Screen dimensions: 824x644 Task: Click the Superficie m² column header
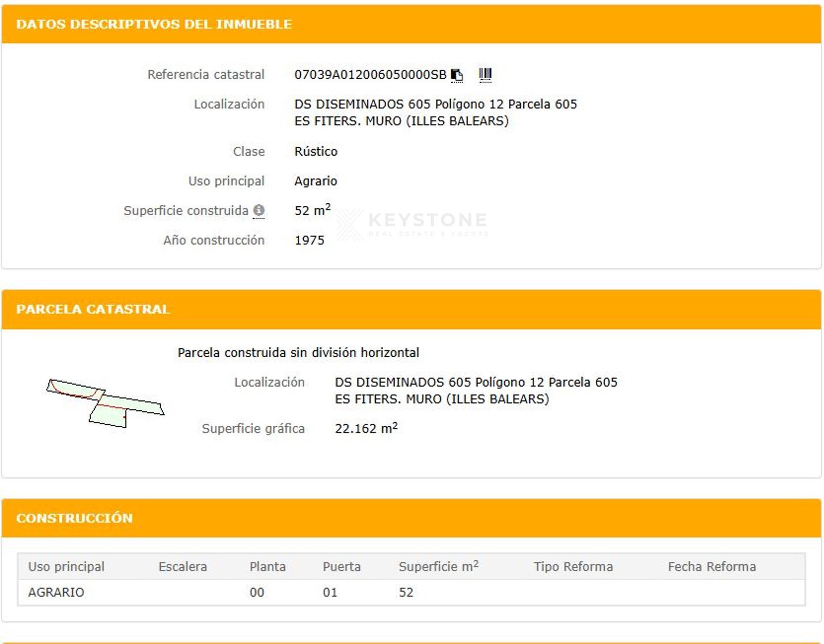[438, 566]
